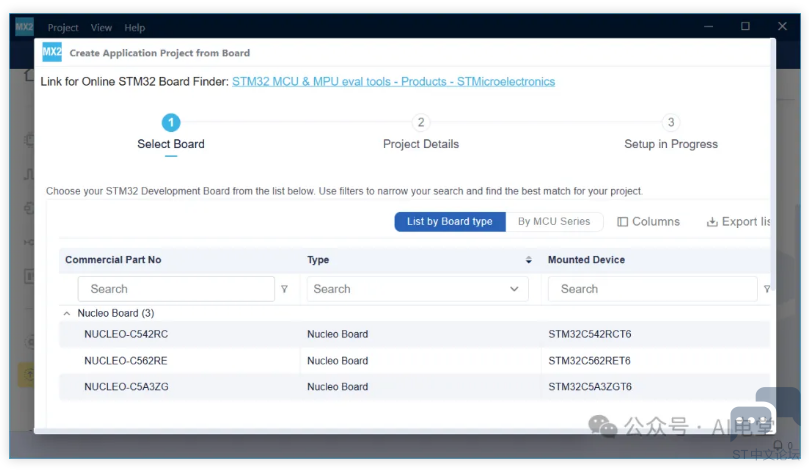Screen dimensions: 809x470
Task: Click the MX2 logo in dialog header
Action: [x=52, y=53]
